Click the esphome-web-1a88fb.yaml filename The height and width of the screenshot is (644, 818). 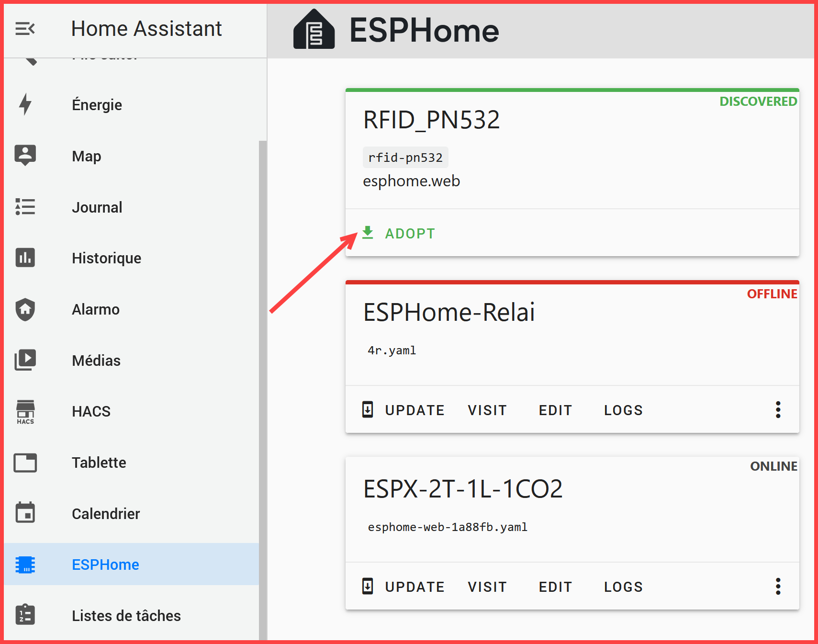[448, 527]
